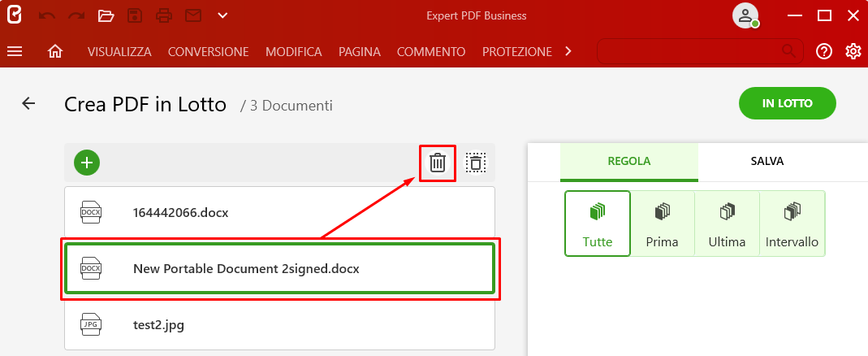Choose the Intervallo page range option
868x356 pixels.
click(x=792, y=224)
